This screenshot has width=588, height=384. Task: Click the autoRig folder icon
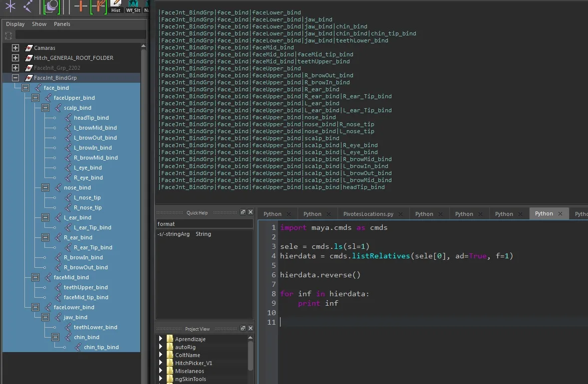pos(170,347)
